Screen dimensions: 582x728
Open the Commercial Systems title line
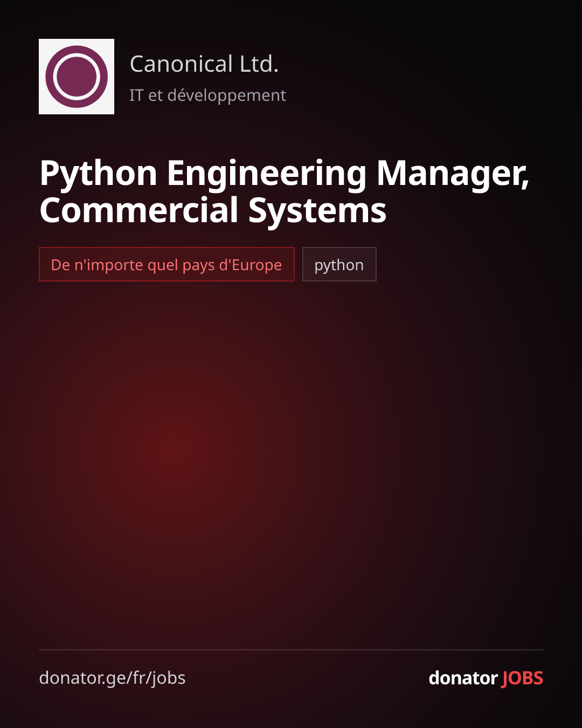pos(213,210)
